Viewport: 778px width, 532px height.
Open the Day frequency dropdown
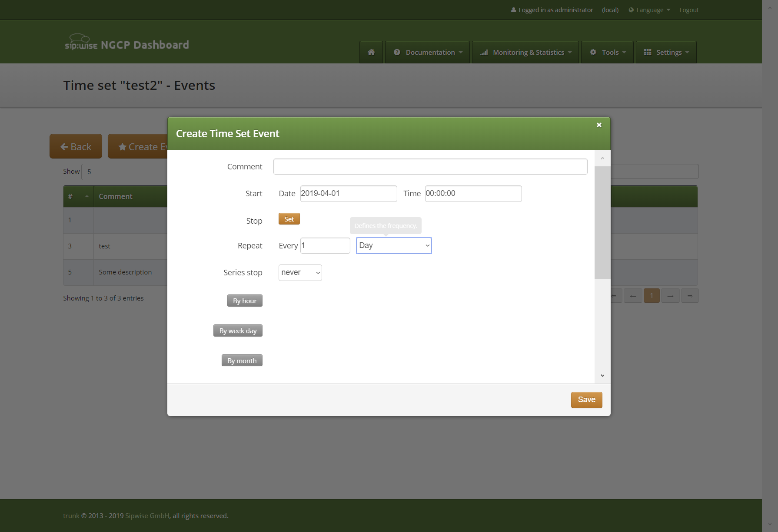tap(394, 246)
